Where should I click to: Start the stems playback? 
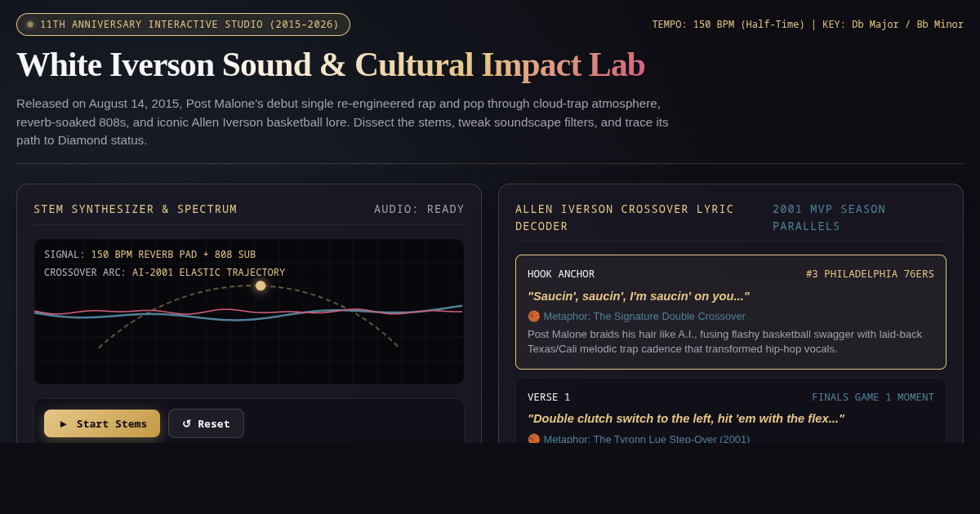(102, 423)
